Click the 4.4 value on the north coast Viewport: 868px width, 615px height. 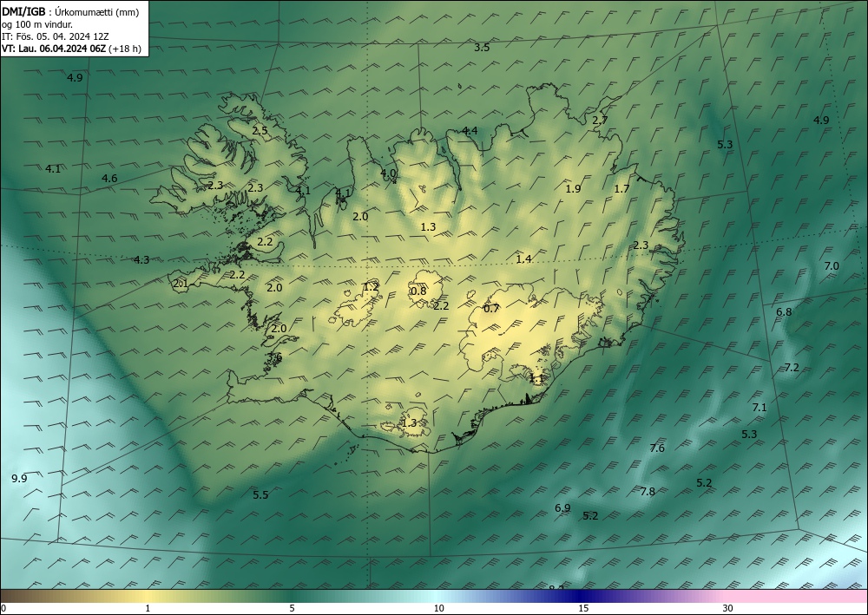click(470, 131)
